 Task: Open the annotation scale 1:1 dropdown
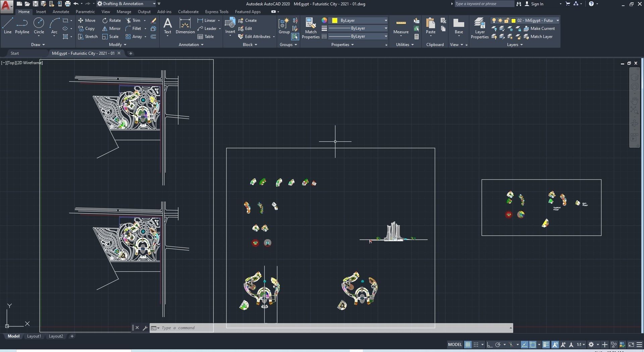(581, 345)
